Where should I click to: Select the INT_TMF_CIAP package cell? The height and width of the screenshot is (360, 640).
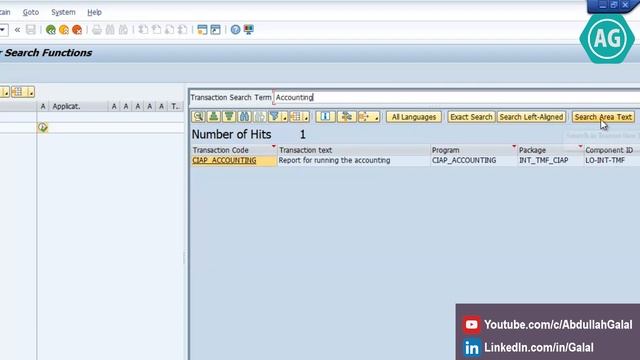point(550,160)
